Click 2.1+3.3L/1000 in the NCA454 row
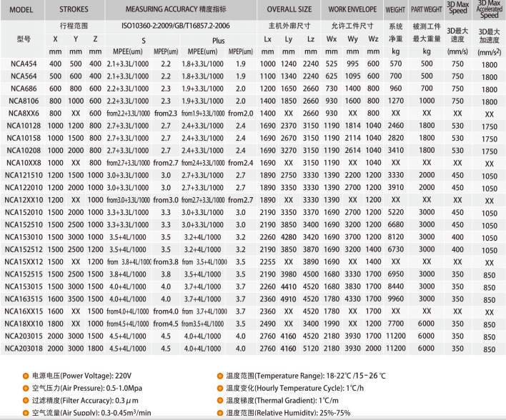This screenshot has height=420, width=506. click(x=128, y=64)
